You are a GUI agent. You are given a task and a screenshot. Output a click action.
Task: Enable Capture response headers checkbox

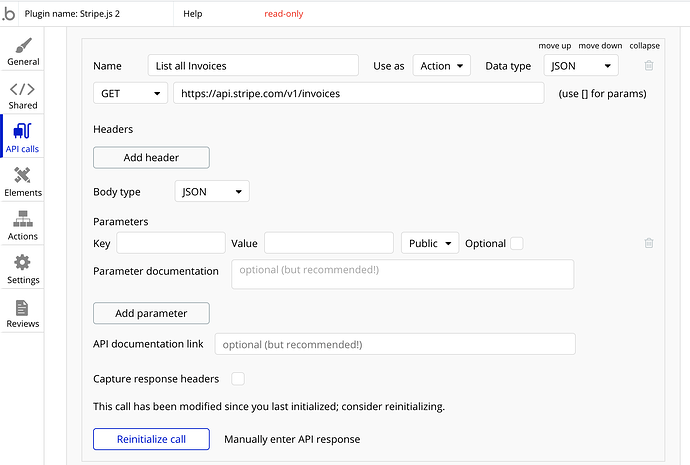pyautogui.click(x=238, y=379)
